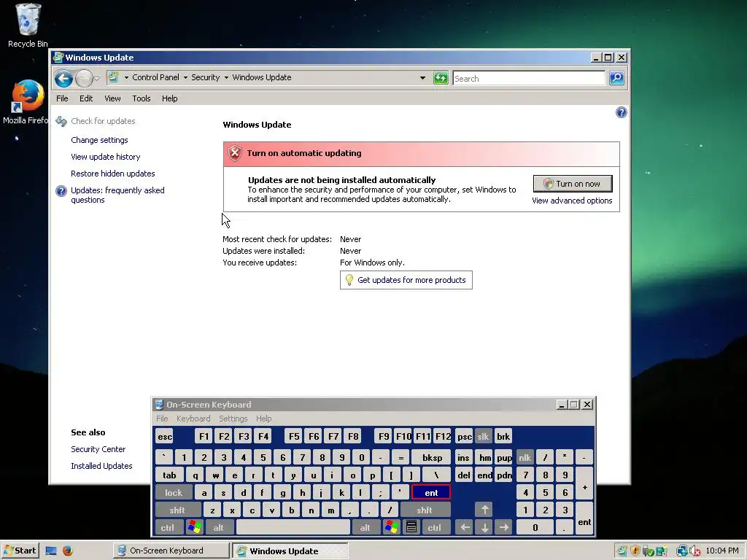The height and width of the screenshot is (560, 747).
Task: Launch Firefox from quick launch
Action: point(68,551)
